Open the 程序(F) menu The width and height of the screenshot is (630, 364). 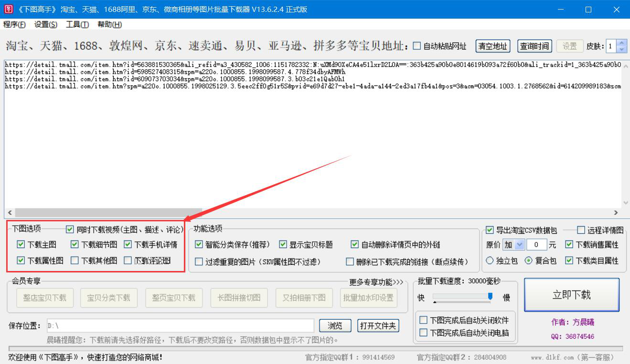tap(14, 24)
